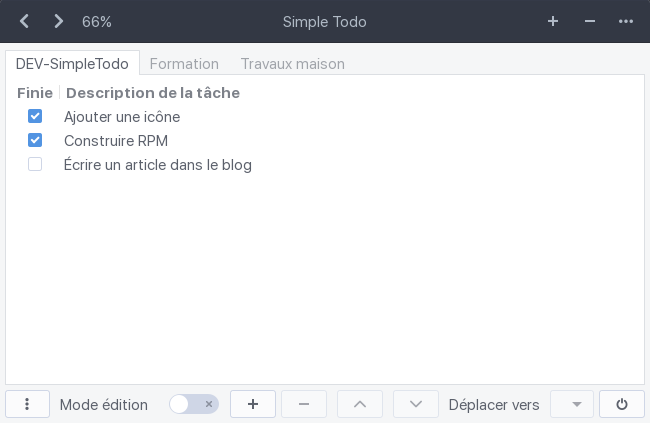Open the Déplacer vers dropdown
The width and height of the screenshot is (650, 423).
(572, 404)
